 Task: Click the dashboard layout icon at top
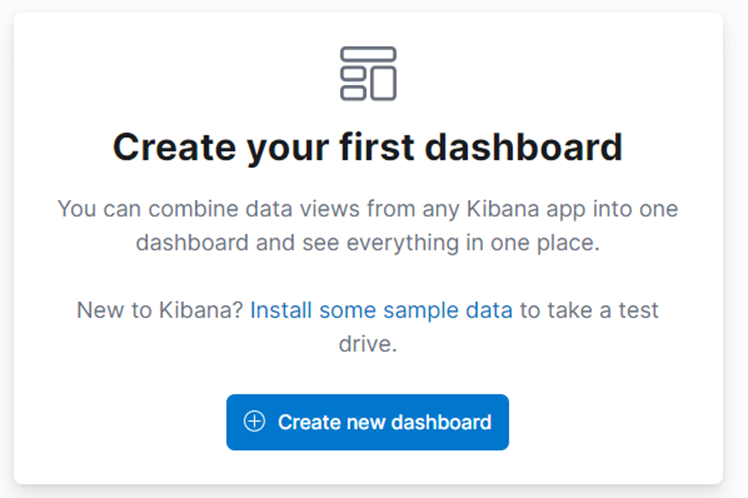point(368,73)
